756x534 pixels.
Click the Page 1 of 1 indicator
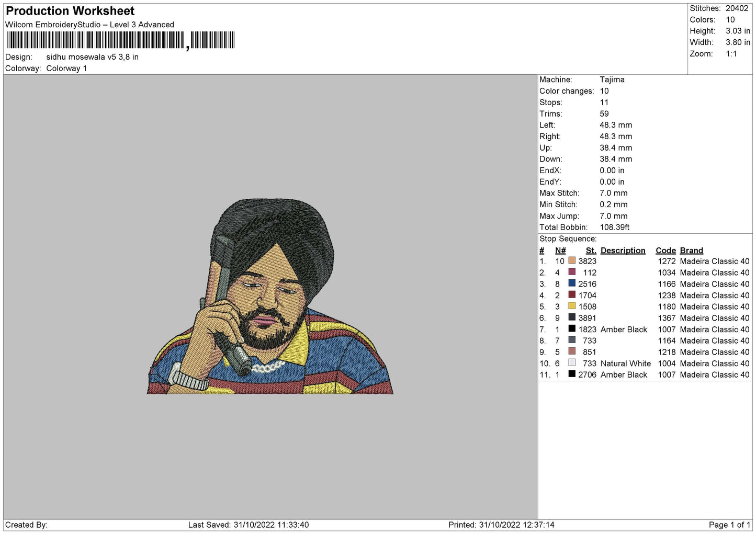tap(729, 525)
